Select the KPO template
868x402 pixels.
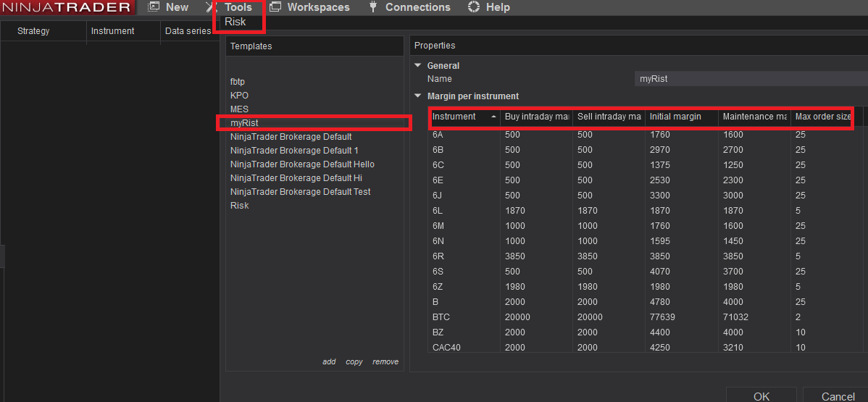(239, 96)
